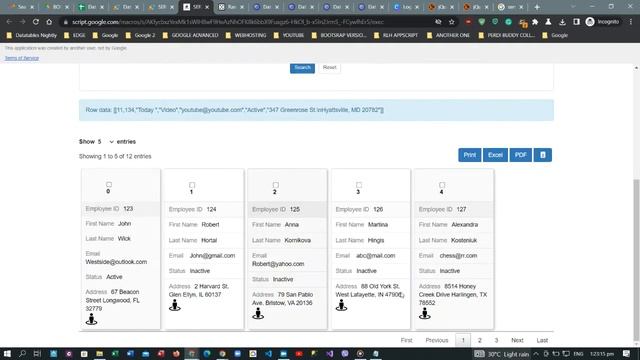Open the Extensions puzzle icon
The height and width of the screenshot is (360, 640).
pos(535,22)
